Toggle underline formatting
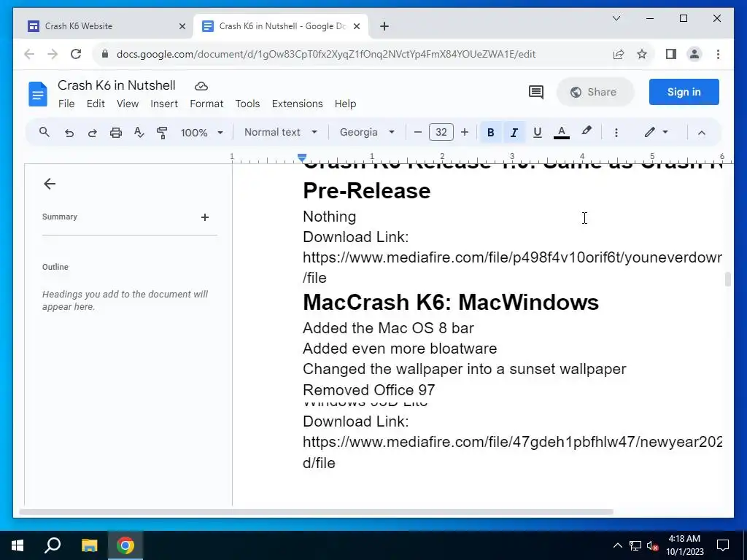Screen dimensions: 747x560 pos(538,133)
